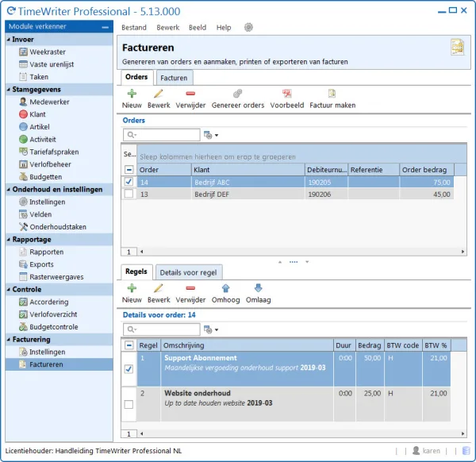Toggle select-all checkbox in Orders grid header

[129, 170]
